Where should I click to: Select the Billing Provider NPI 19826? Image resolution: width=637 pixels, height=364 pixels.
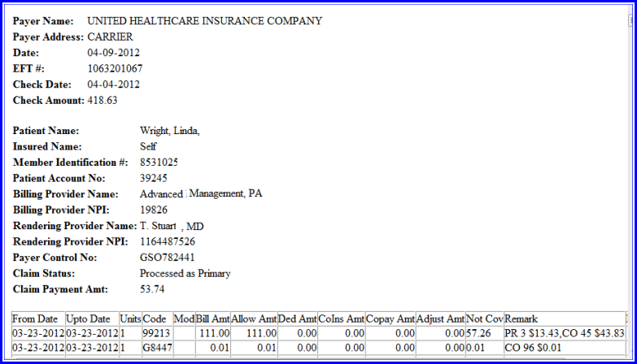[154, 210]
